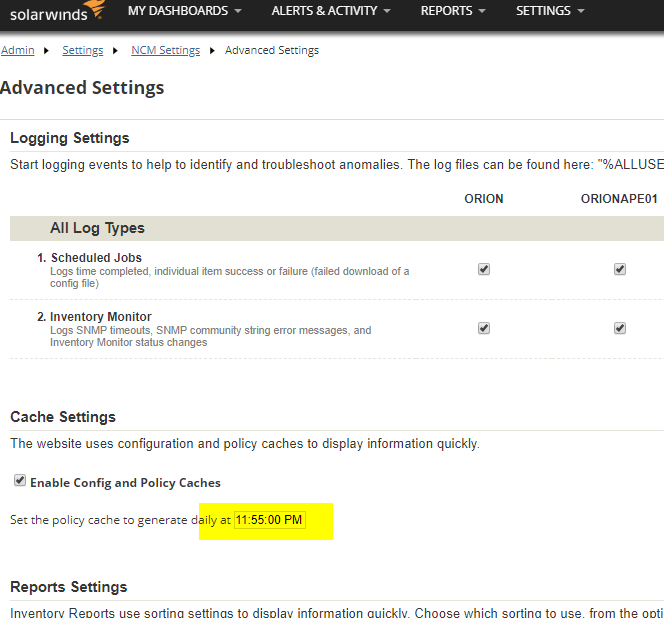Expand the Alerts & Activity dropdown arrow
This screenshot has width=664, height=618.
(x=387, y=11)
